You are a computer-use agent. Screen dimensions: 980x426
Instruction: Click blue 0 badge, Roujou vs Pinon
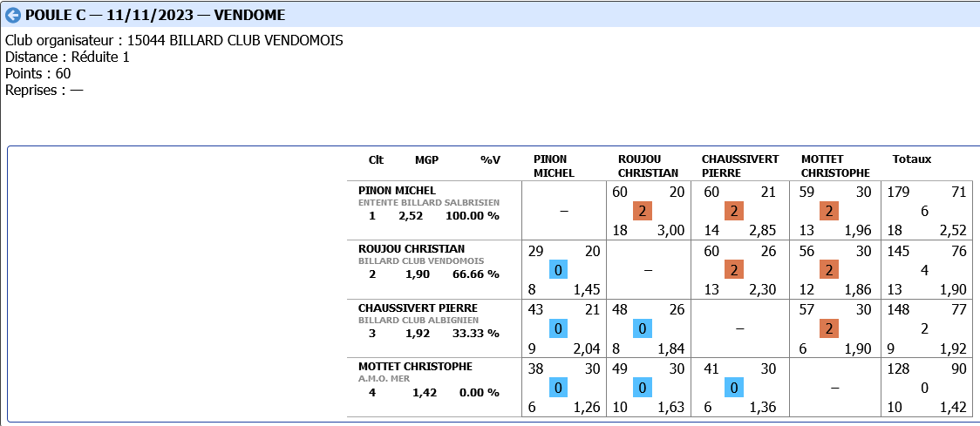click(559, 270)
